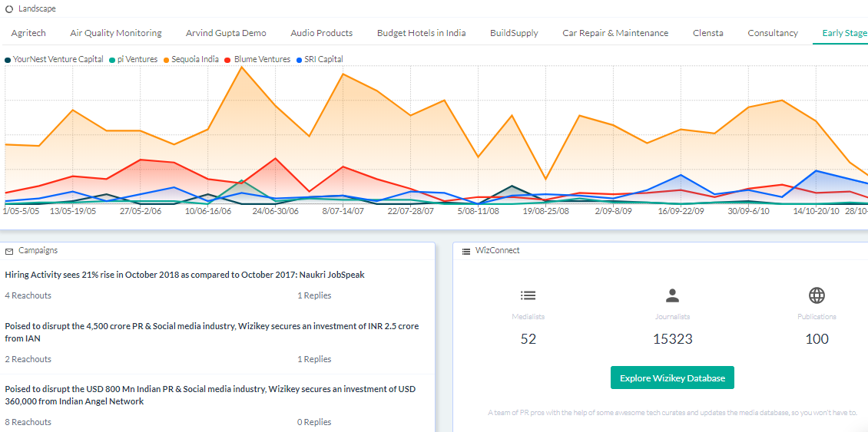Open INR 2.5 crore IAN investment campaign
The height and width of the screenshot is (432, 868).
pyautogui.click(x=212, y=332)
